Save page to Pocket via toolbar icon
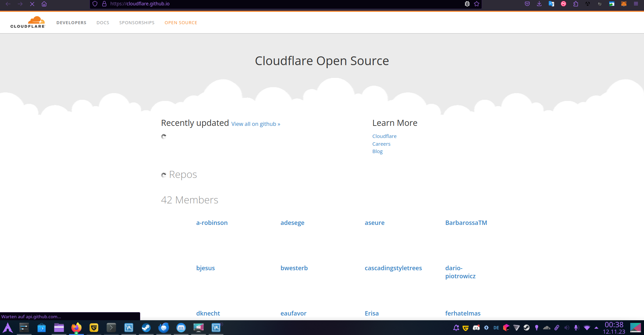The height and width of the screenshot is (335, 644). pos(527,4)
